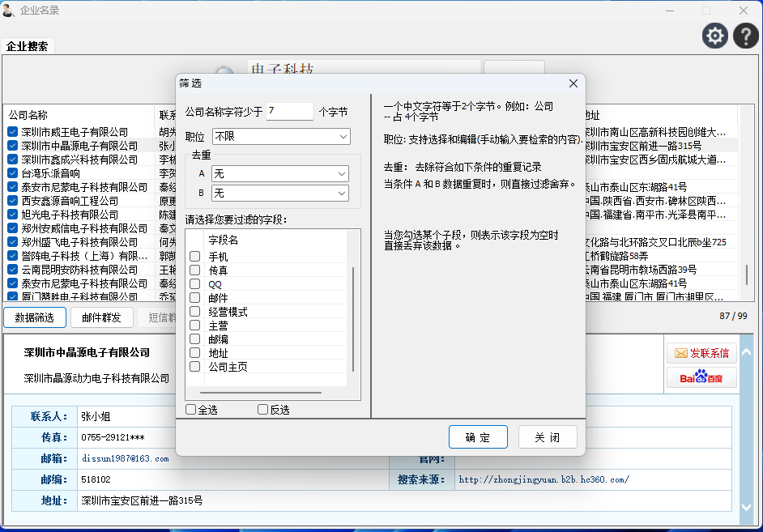The width and height of the screenshot is (763, 532).
Task: Close the 筛选 dialog with X
Action: pos(573,83)
